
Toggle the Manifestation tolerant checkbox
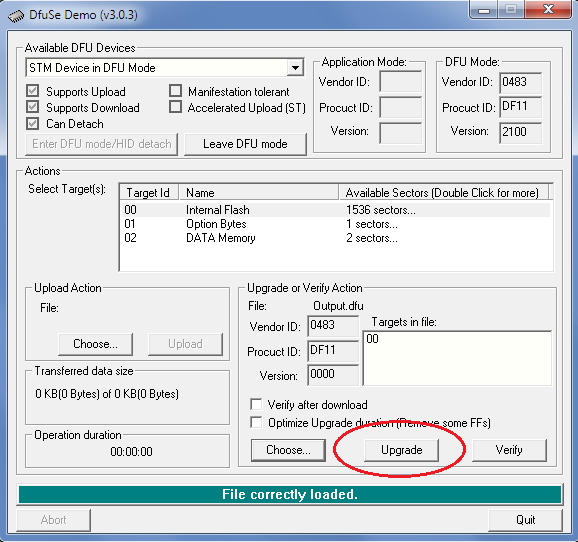(x=175, y=91)
